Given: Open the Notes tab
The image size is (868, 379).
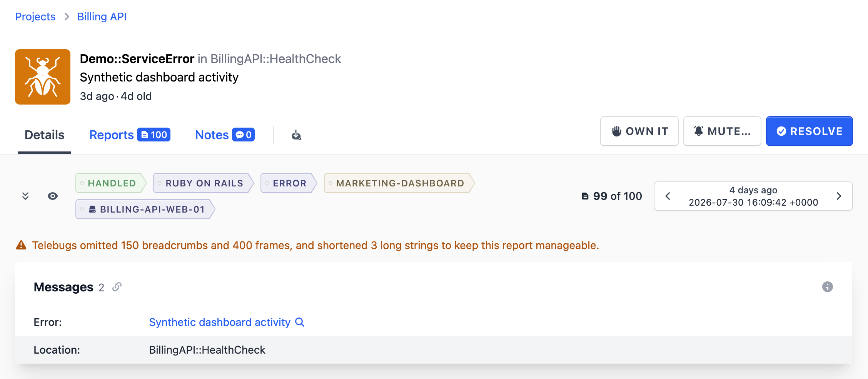Looking at the screenshot, I should click(x=212, y=135).
